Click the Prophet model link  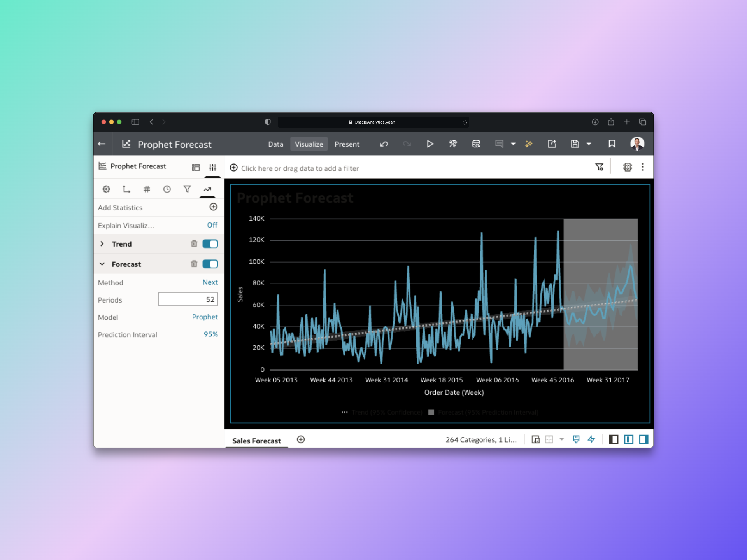[x=205, y=317]
